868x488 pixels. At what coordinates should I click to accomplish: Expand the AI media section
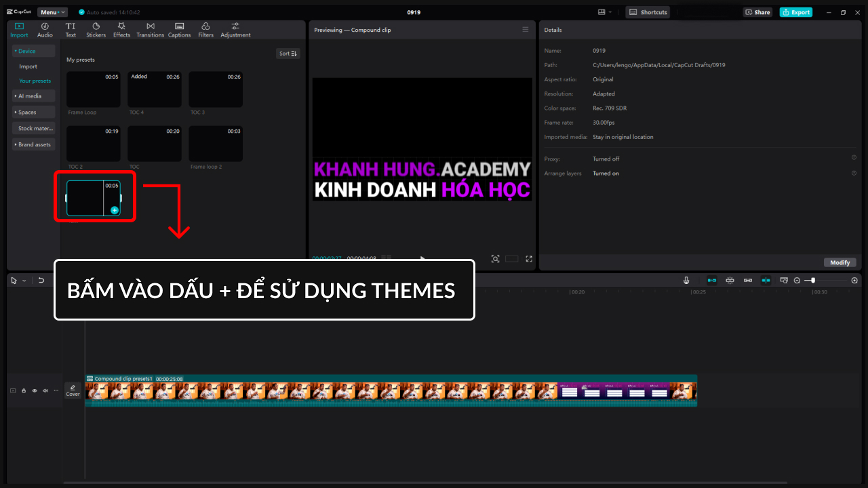[33, 96]
